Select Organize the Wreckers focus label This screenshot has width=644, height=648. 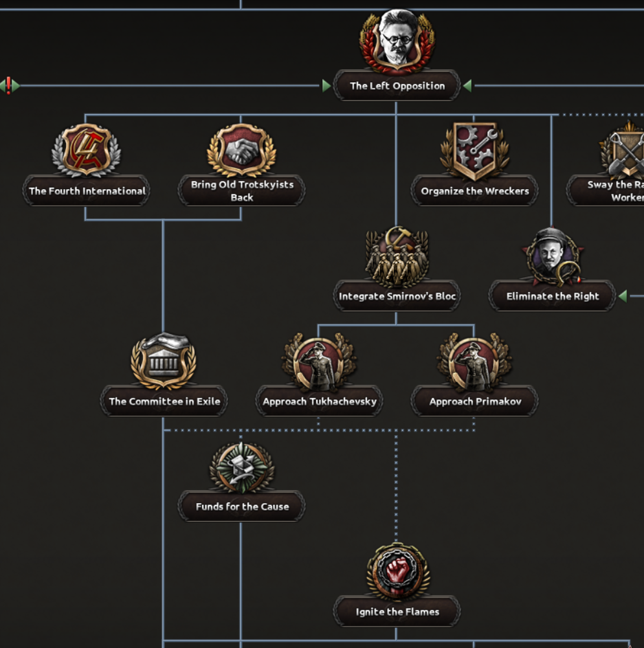tap(474, 190)
